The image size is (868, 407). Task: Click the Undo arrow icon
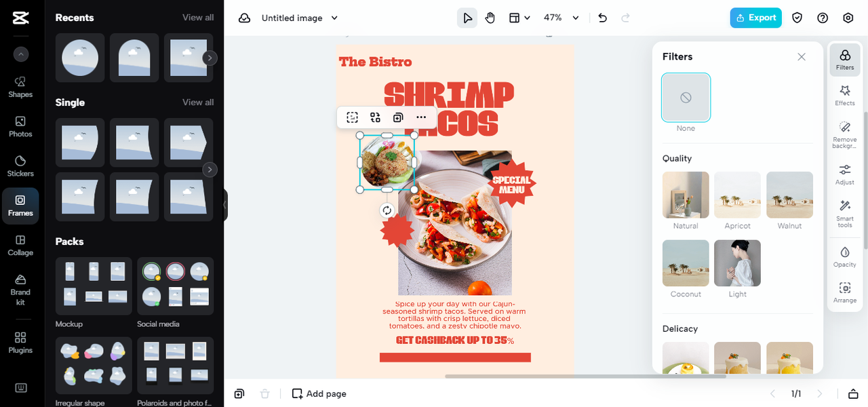point(603,18)
